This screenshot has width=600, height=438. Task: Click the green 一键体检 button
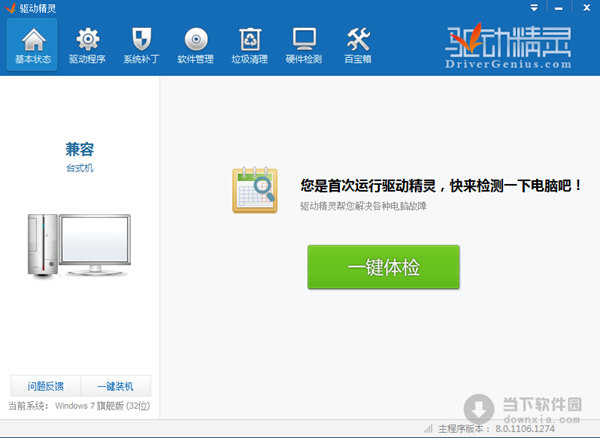tap(383, 267)
